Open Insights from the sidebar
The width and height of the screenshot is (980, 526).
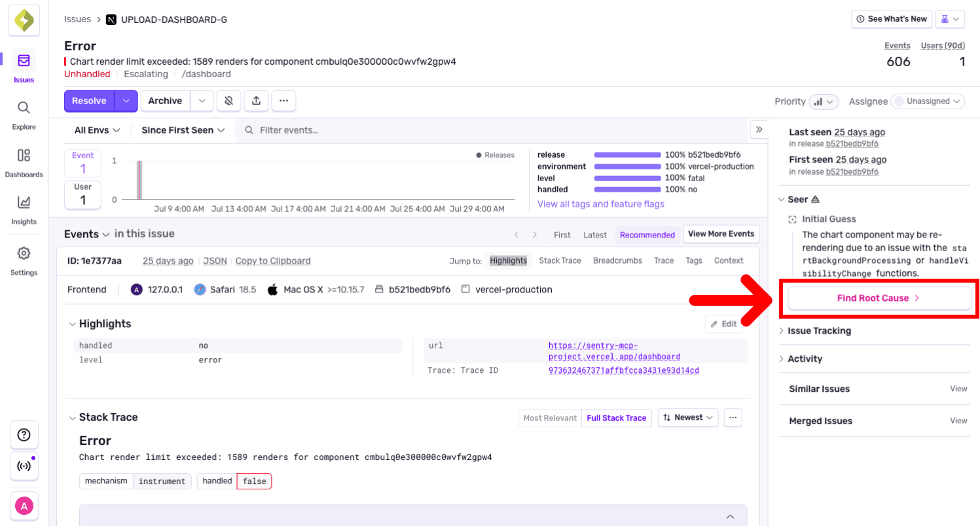click(x=24, y=209)
